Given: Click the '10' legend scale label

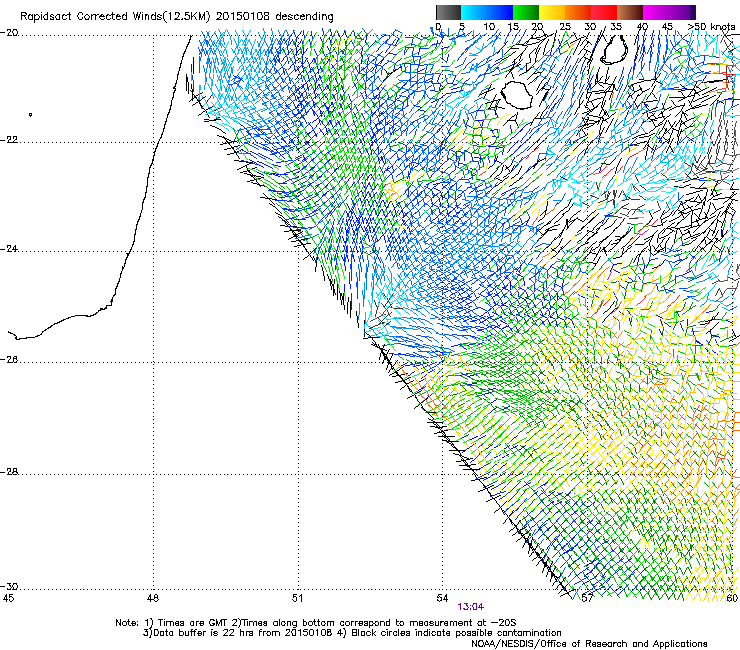Looking at the screenshot, I should click(489, 27).
